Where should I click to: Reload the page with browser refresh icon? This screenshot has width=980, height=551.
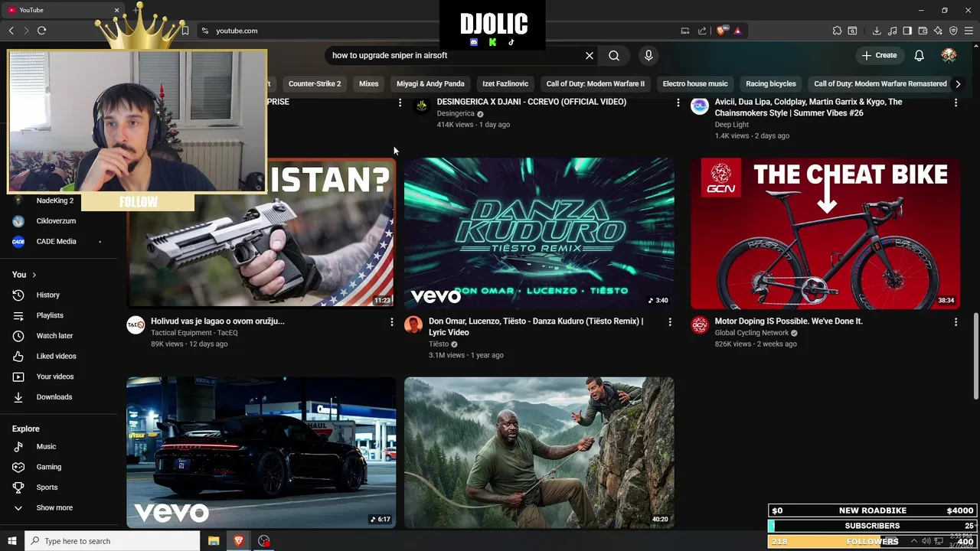point(41,31)
